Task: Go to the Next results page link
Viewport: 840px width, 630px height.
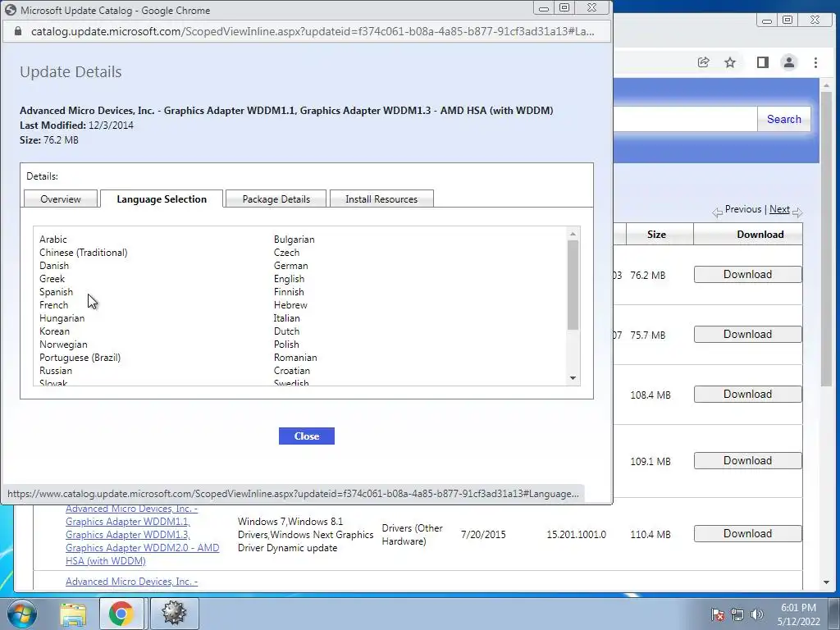Action: [779, 209]
